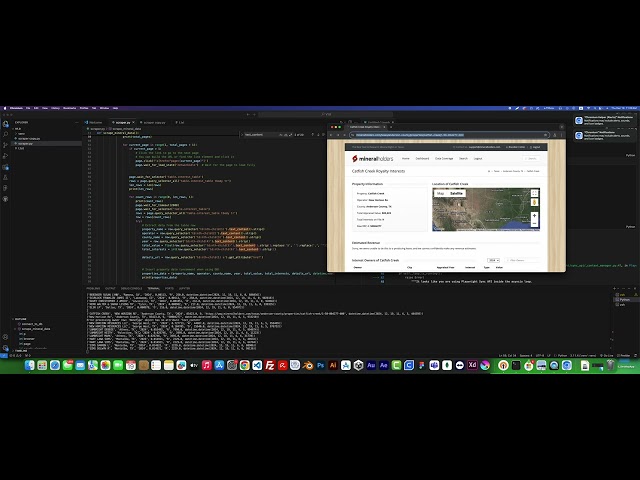Open the Music app from the Dock
The image size is (640, 480).
coord(207,365)
